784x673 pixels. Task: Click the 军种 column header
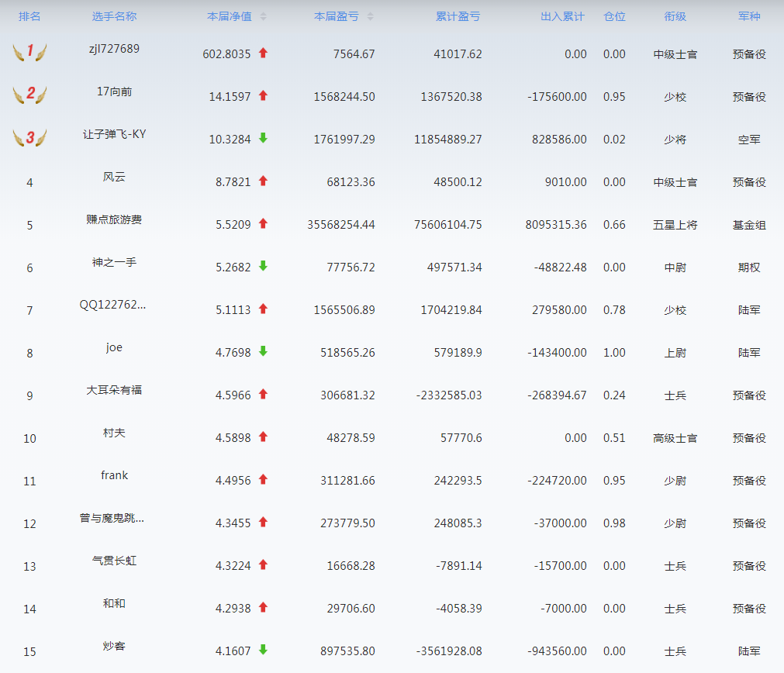pyautogui.click(x=749, y=16)
